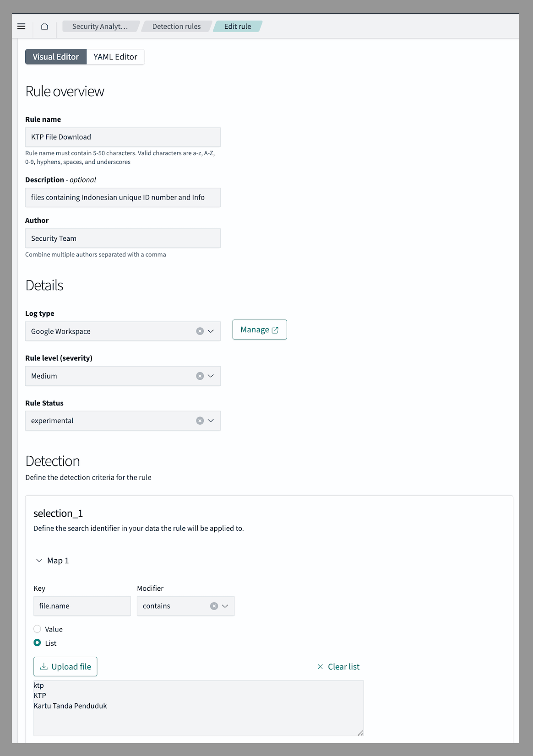Clear the Medium severity selection
The image size is (533, 756).
200,376
